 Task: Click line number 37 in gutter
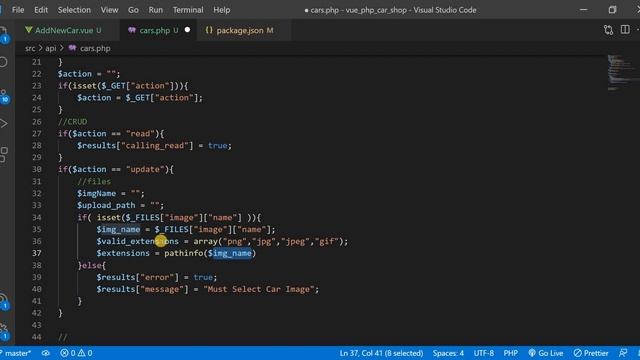(x=36, y=253)
